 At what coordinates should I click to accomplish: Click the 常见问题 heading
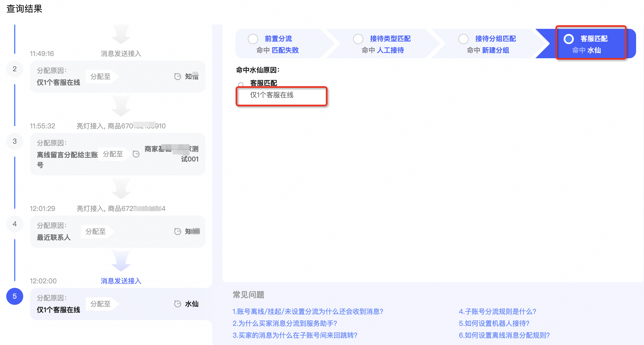[248, 295]
